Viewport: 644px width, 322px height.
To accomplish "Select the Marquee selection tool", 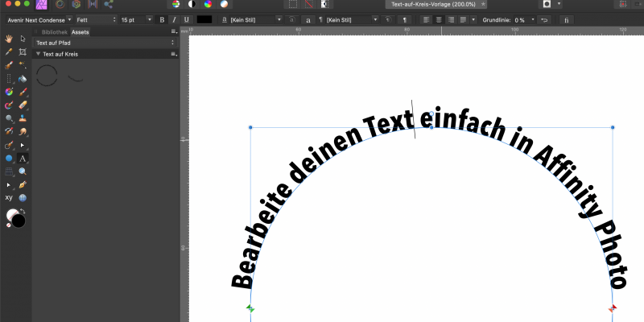I will pos(9,79).
